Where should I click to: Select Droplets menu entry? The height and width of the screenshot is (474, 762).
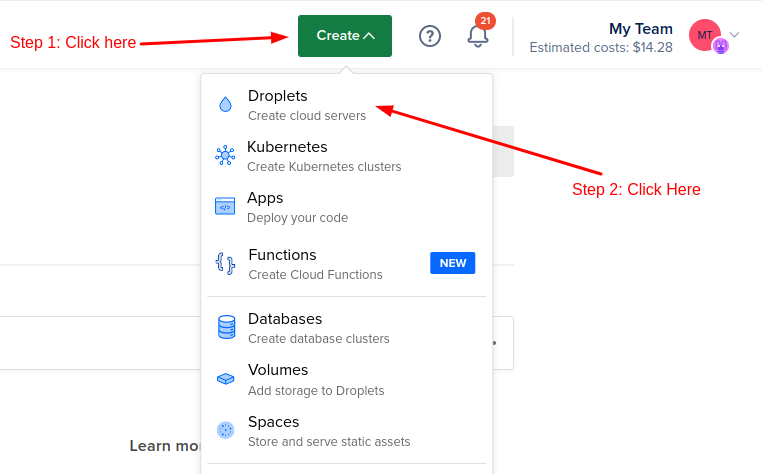coord(346,105)
